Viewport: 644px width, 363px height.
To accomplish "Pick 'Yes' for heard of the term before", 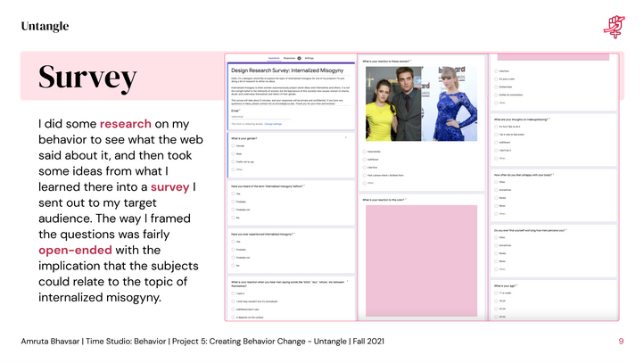I will 235,194.
